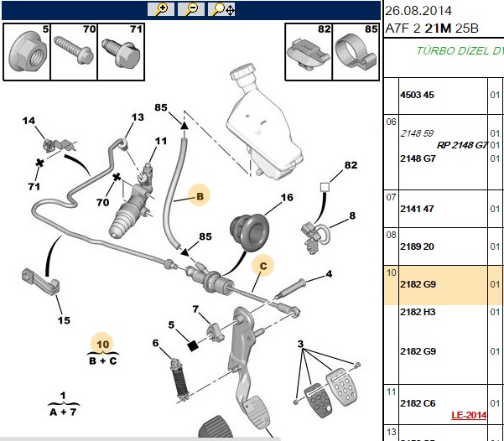Click callout 13 pipe label
This screenshot has width=504, height=441.
point(138,117)
